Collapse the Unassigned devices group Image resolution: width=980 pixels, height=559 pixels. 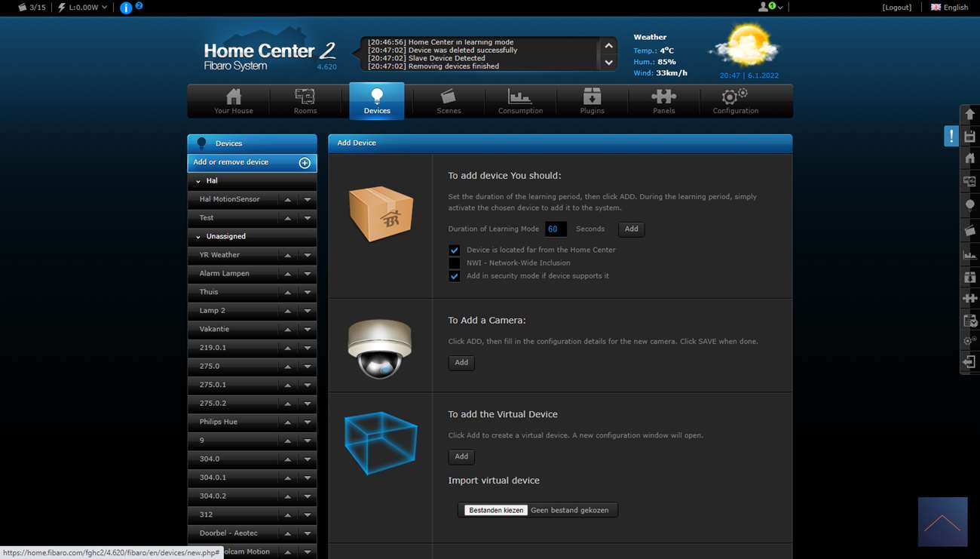point(198,237)
